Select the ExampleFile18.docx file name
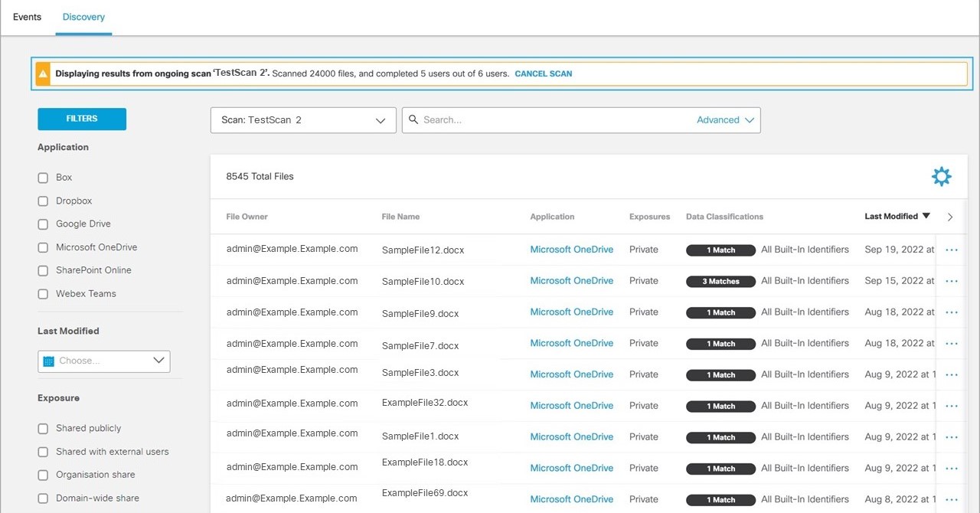This screenshot has width=980, height=513. point(425,462)
